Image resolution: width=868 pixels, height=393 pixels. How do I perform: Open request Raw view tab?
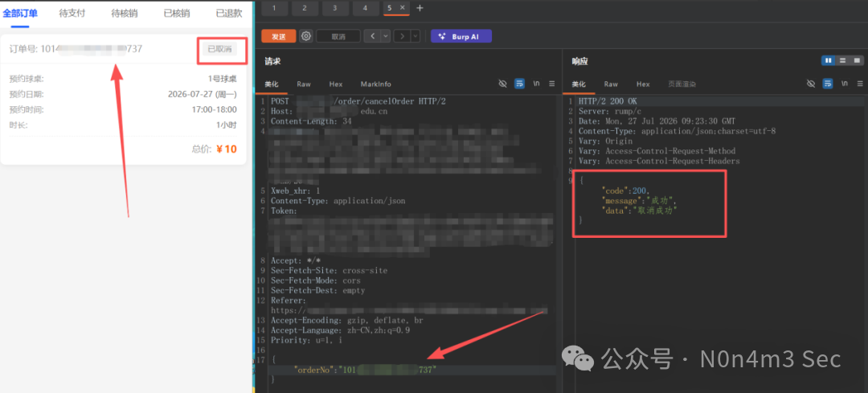pos(303,84)
